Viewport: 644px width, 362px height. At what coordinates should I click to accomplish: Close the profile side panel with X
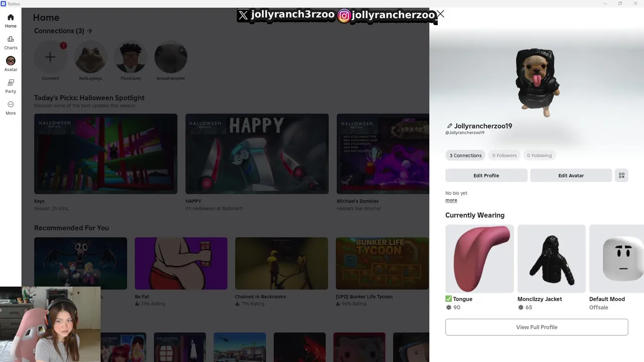tap(440, 14)
